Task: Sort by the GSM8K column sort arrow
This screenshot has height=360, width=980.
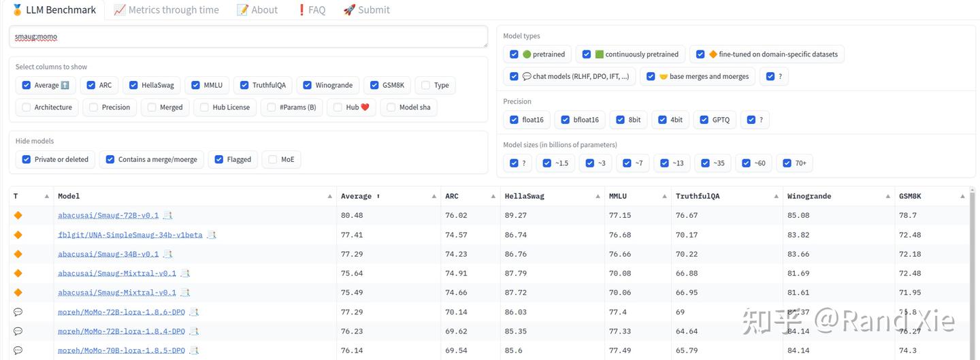Action: click(x=962, y=196)
